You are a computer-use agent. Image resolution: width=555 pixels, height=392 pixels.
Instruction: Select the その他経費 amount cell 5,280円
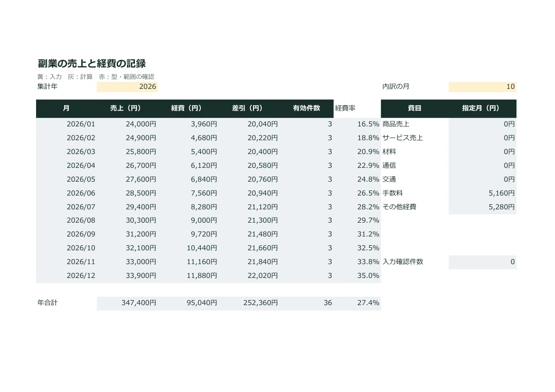point(482,207)
